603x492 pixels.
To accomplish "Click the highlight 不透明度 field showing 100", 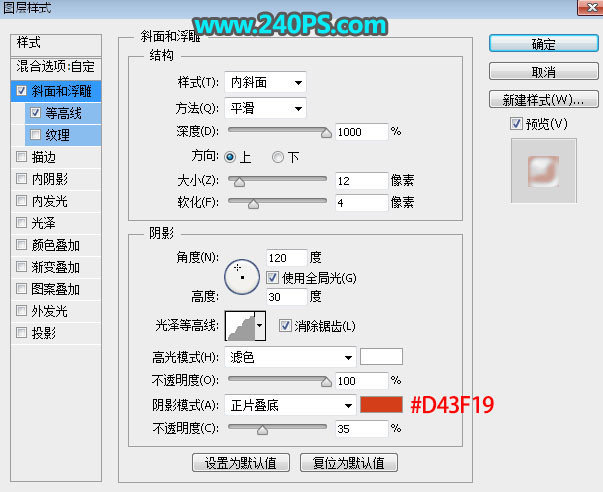I will point(361,381).
